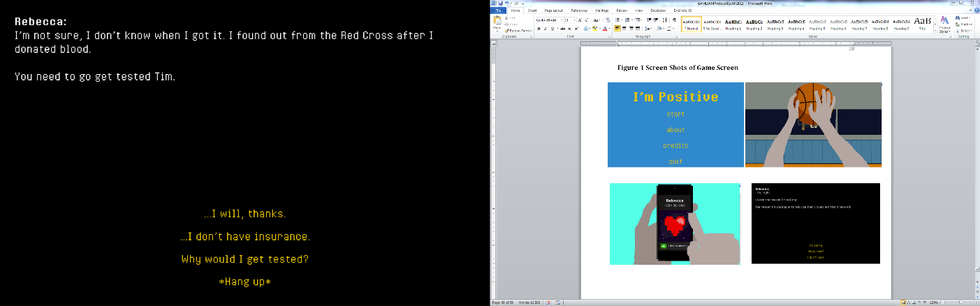Toggle Strikethrough formatting

(563, 29)
